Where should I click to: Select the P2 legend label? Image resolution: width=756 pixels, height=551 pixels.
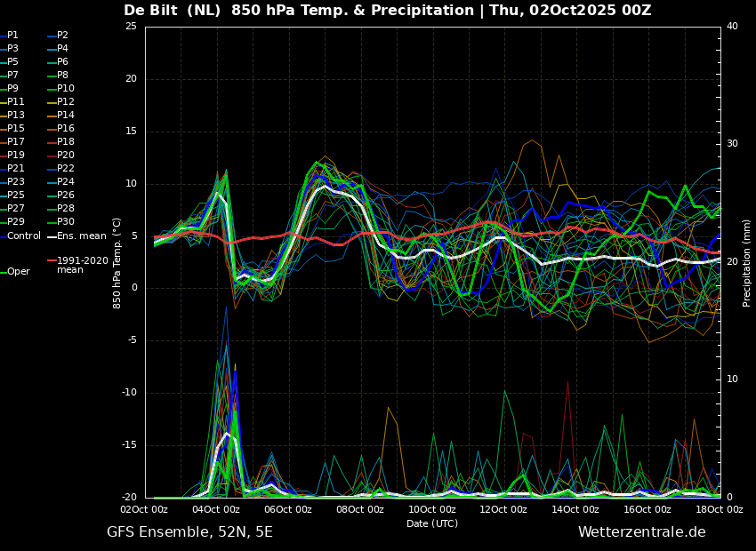pyautogui.click(x=58, y=36)
